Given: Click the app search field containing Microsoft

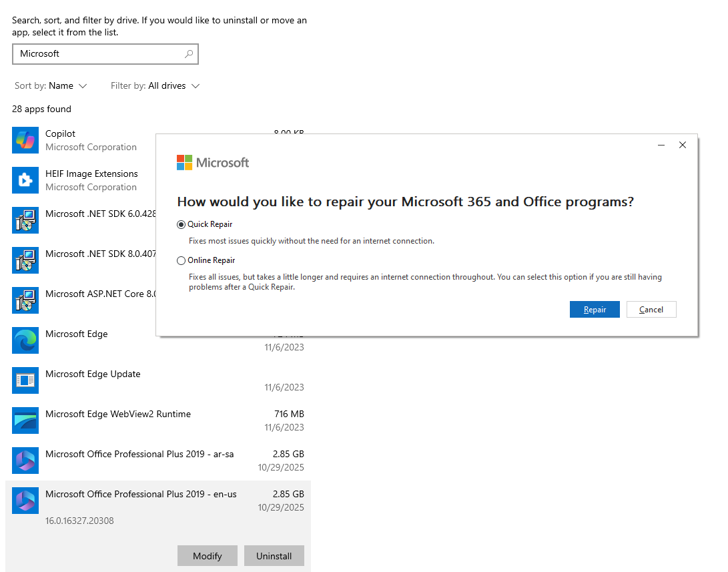Looking at the screenshot, I should point(105,54).
